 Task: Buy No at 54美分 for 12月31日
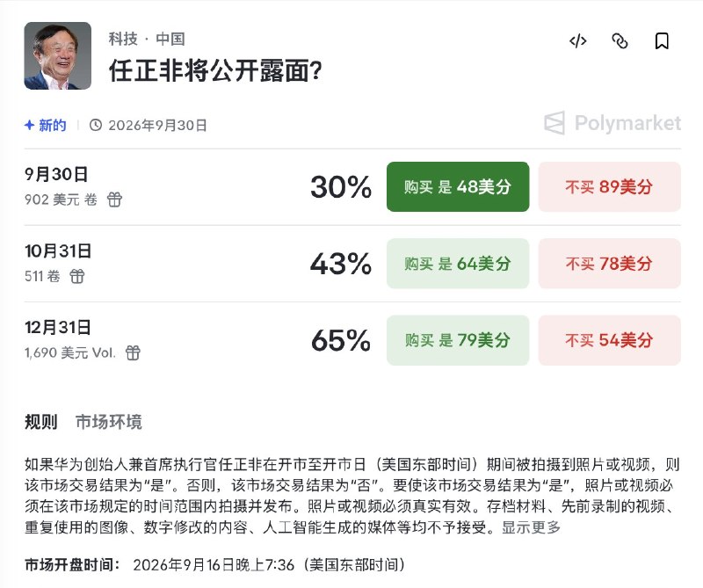click(610, 340)
